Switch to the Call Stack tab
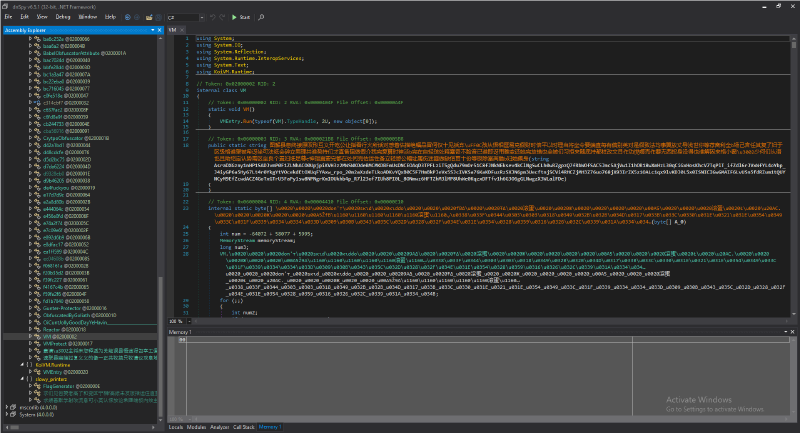The image size is (800, 433). (244, 427)
